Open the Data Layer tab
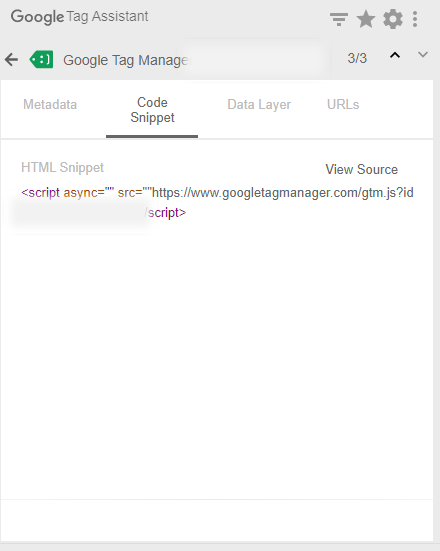This screenshot has width=440, height=551. (259, 104)
